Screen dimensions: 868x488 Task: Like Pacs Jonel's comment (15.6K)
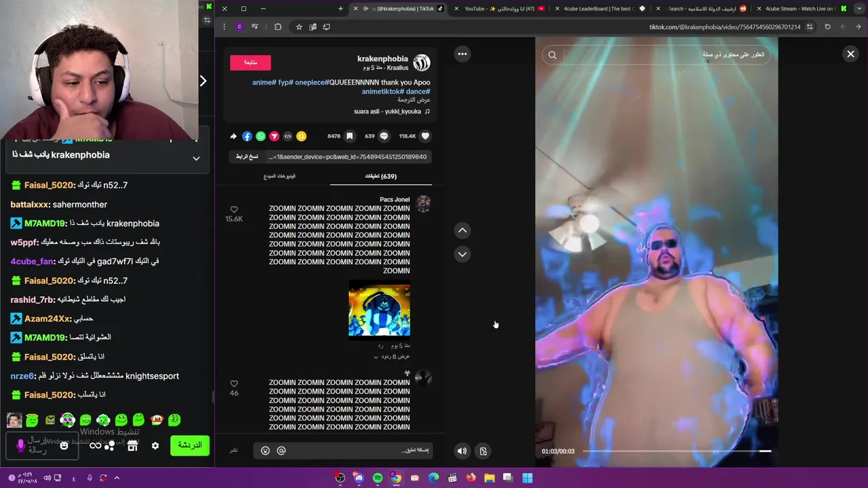[x=234, y=210]
